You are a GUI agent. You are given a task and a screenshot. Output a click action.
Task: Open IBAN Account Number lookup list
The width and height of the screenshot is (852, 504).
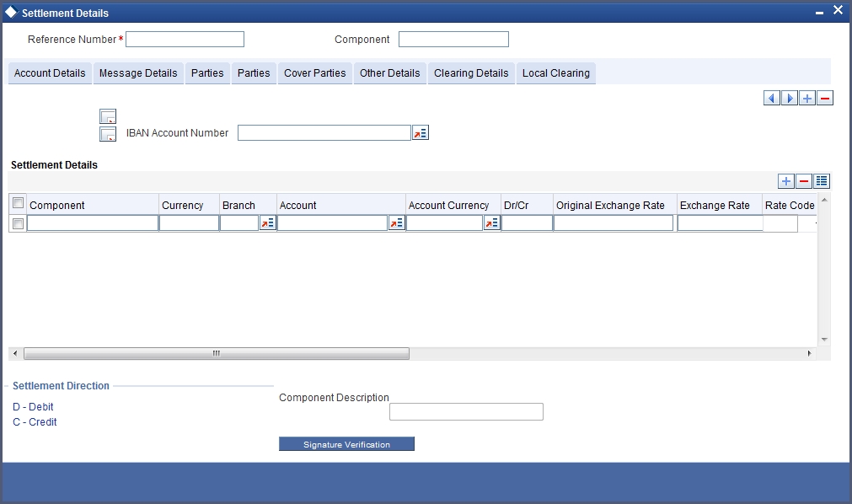[x=420, y=132]
